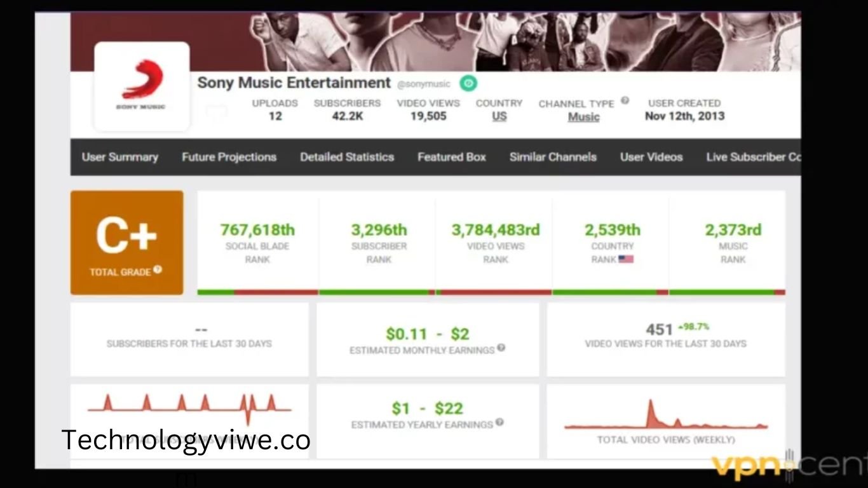Image resolution: width=868 pixels, height=488 pixels.
Task: Select the Featured Box tab
Action: point(452,157)
